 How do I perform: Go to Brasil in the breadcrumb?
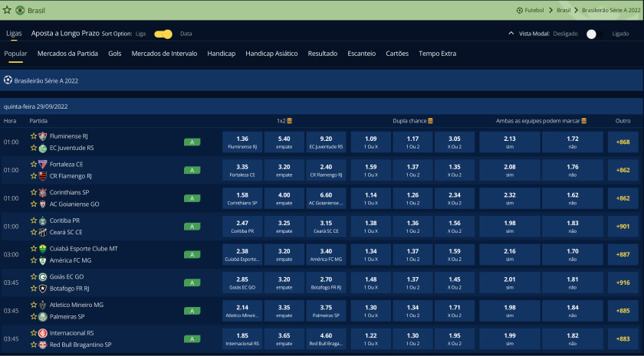[563, 10]
